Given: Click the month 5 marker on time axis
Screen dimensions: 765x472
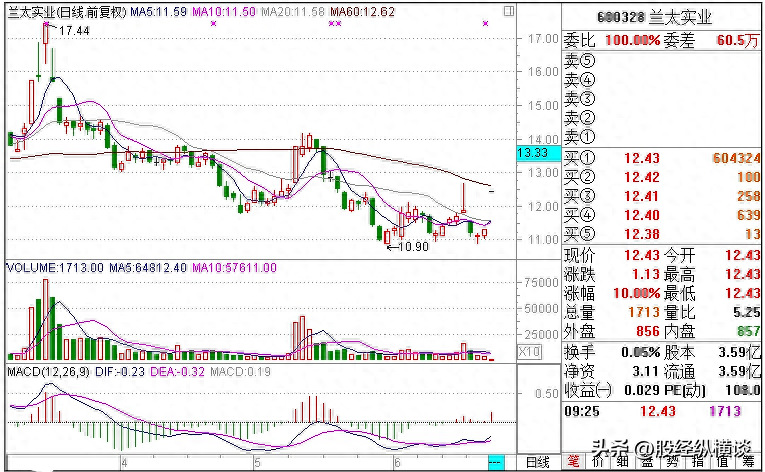Looking at the screenshot, I should (257, 463).
